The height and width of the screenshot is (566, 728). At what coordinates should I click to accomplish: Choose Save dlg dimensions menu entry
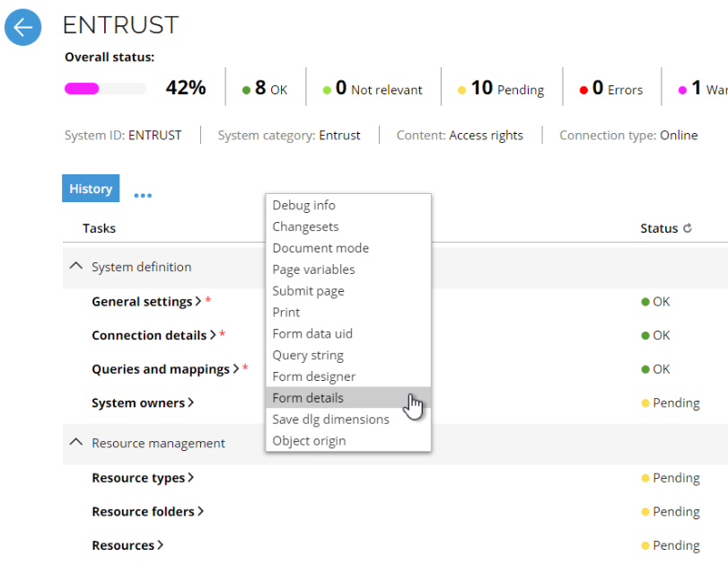click(x=348, y=419)
